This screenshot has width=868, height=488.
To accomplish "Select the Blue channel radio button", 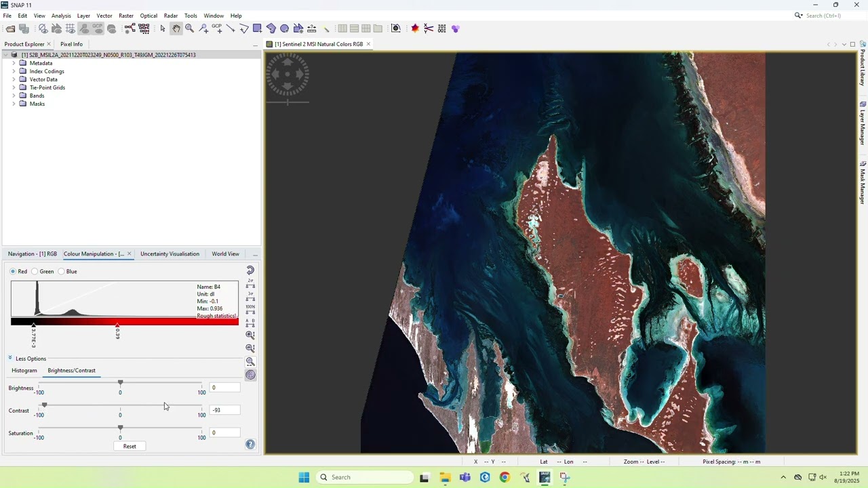I will coord(61,271).
